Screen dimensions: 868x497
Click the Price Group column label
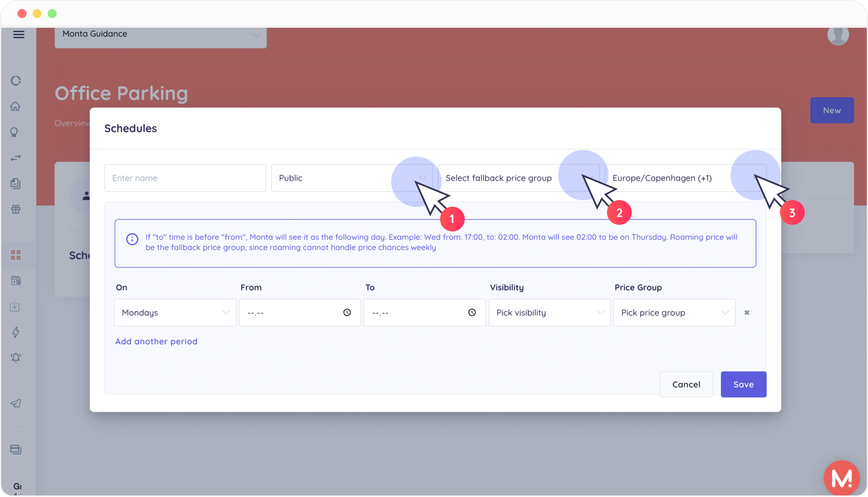tap(638, 288)
